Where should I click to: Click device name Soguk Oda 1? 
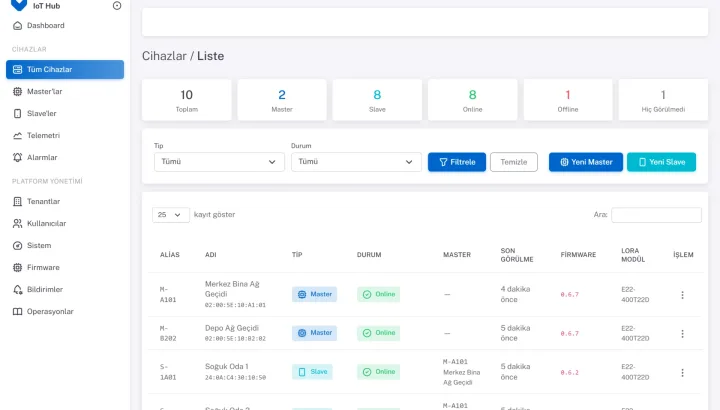(x=226, y=366)
